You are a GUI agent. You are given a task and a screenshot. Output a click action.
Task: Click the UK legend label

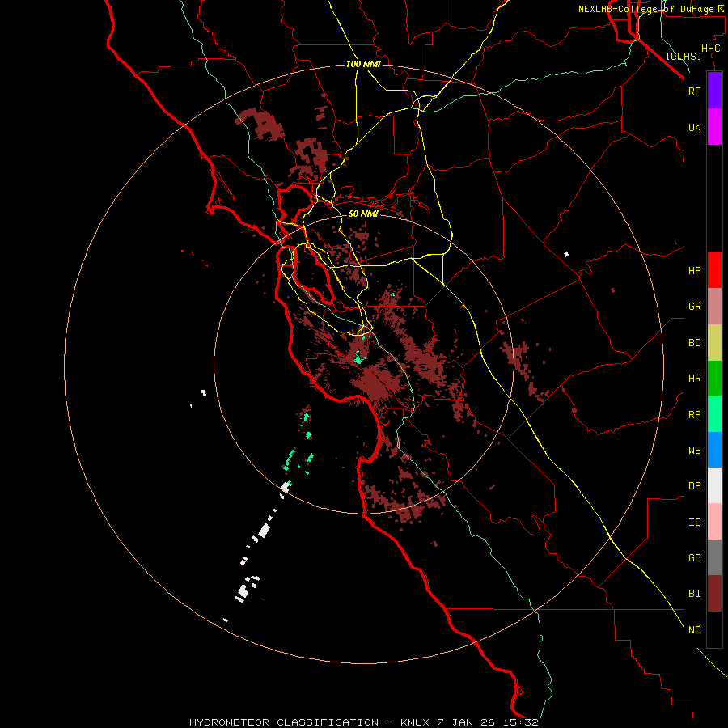(x=694, y=128)
